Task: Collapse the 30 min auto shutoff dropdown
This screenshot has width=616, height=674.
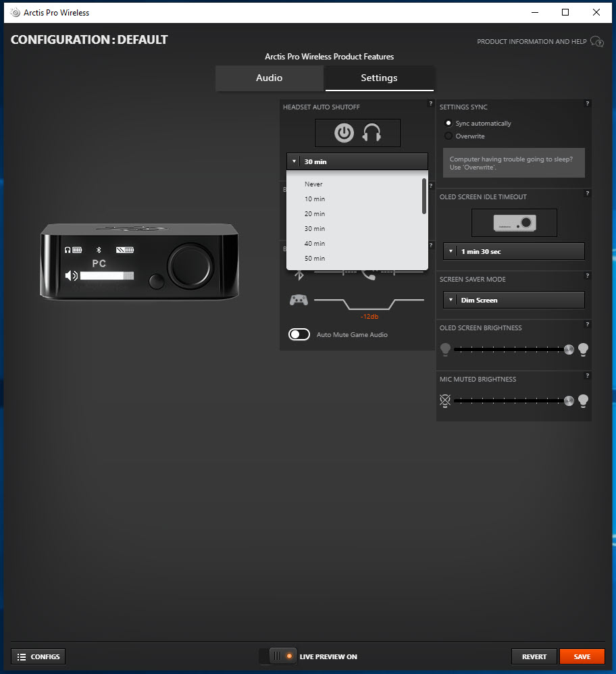Action: pyautogui.click(x=357, y=161)
